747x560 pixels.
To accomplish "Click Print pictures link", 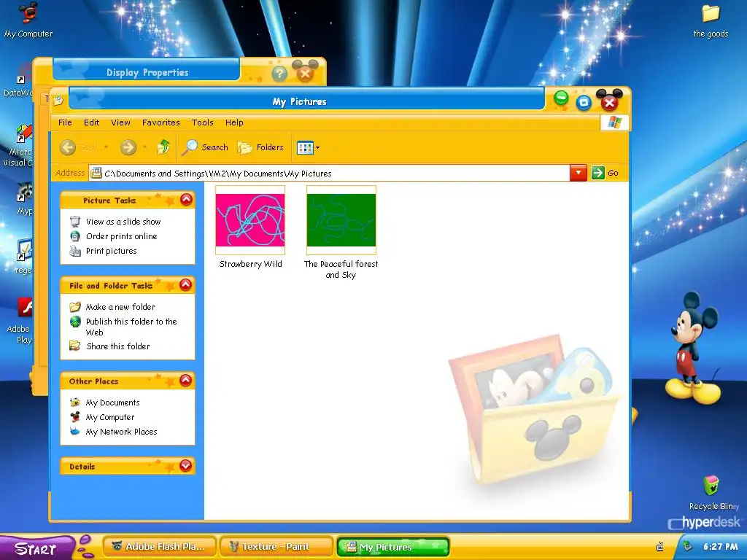I will [x=112, y=251].
